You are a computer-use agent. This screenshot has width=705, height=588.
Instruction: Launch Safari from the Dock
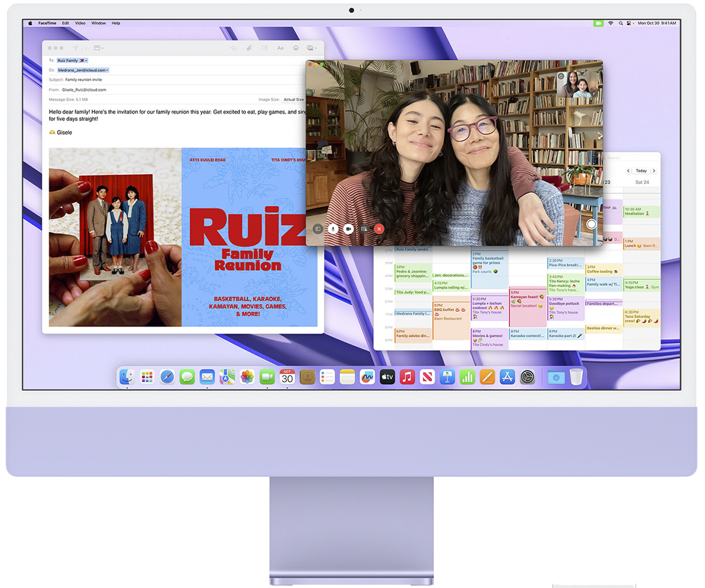click(167, 377)
